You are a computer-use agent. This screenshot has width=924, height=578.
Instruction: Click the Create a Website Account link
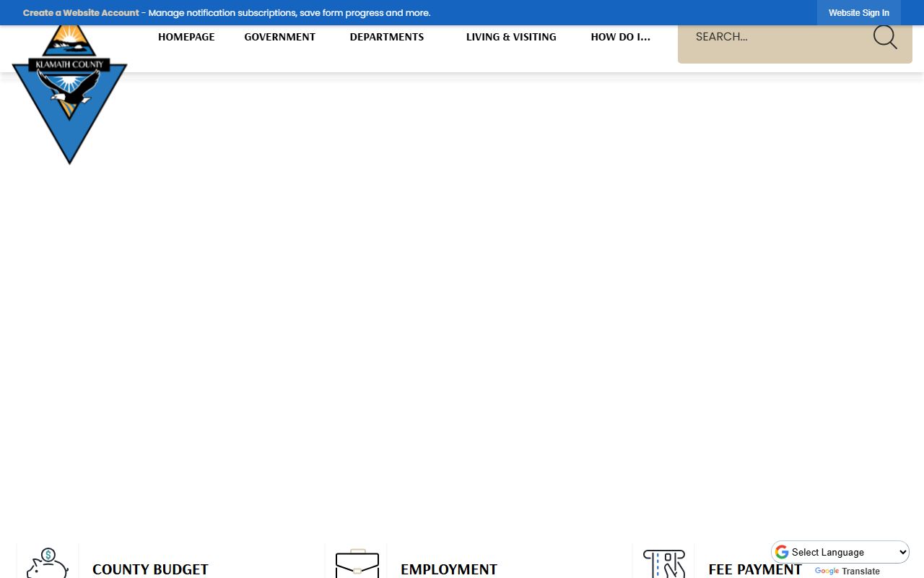81,13
